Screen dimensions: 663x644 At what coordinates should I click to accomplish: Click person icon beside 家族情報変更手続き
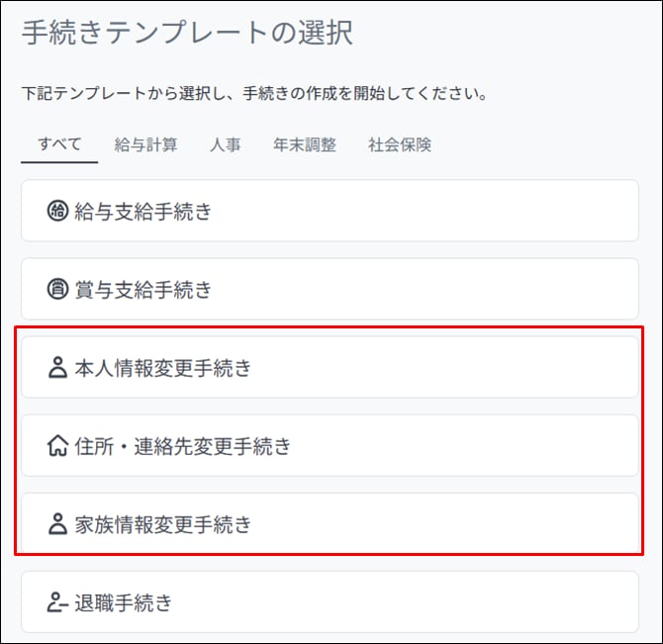pos(57,524)
